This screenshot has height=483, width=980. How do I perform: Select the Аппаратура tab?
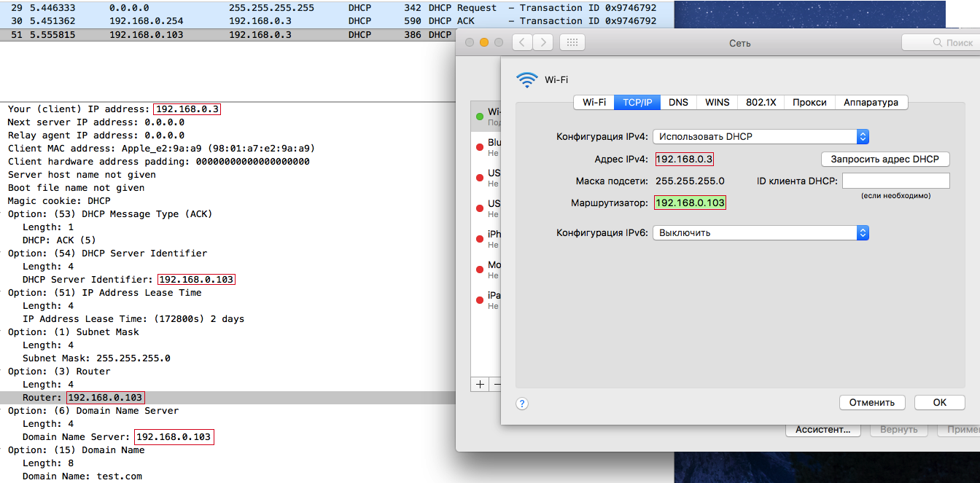pyautogui.click(x=871, y=102)
